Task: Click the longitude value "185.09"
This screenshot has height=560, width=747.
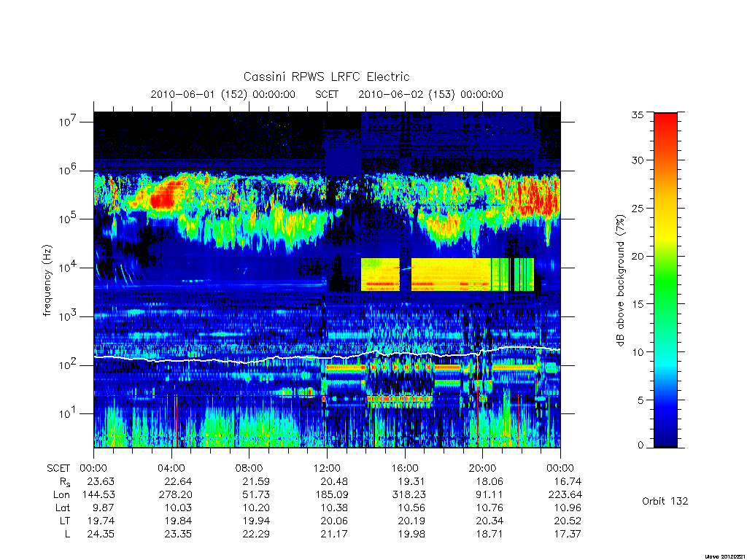Action: tap(331, 495)
